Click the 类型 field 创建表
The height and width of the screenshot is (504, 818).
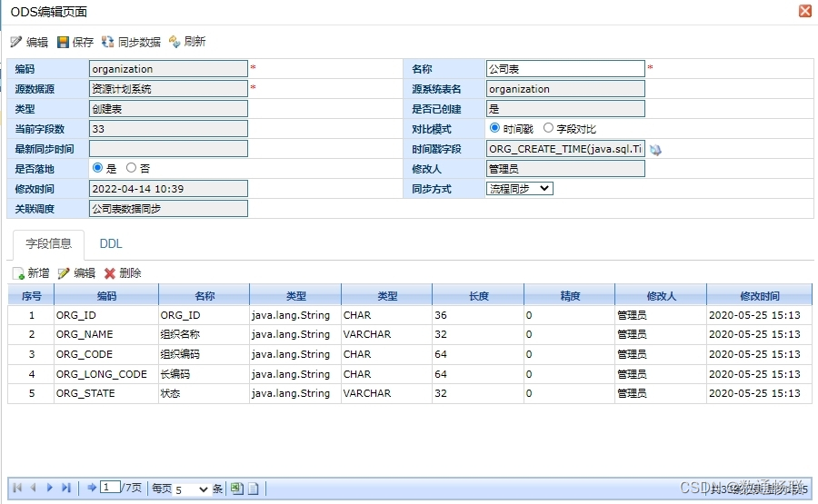(168, 109)
